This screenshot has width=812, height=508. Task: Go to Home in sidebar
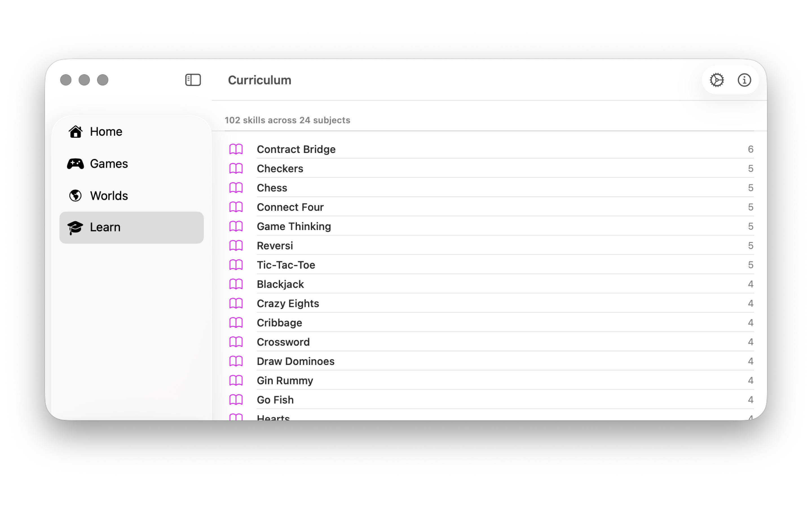(x=132, y=132)
